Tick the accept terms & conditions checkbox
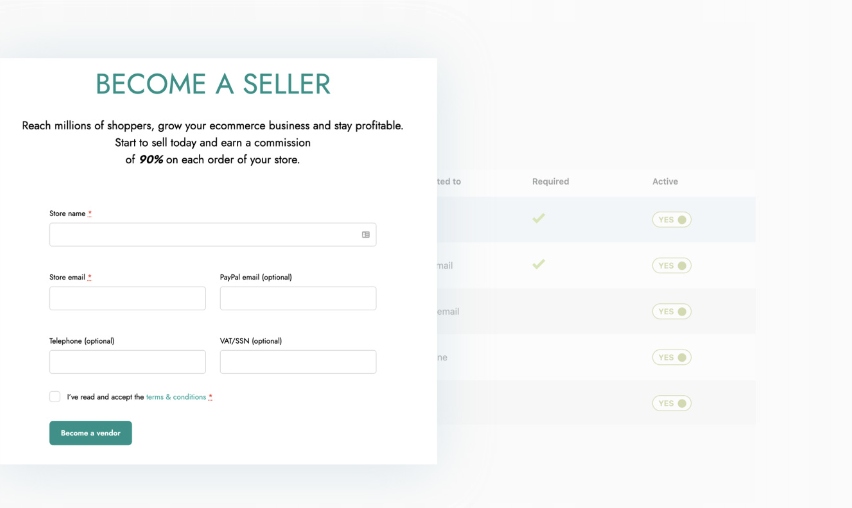Viewport: 852px width, 508px height. tap(55, 397)
